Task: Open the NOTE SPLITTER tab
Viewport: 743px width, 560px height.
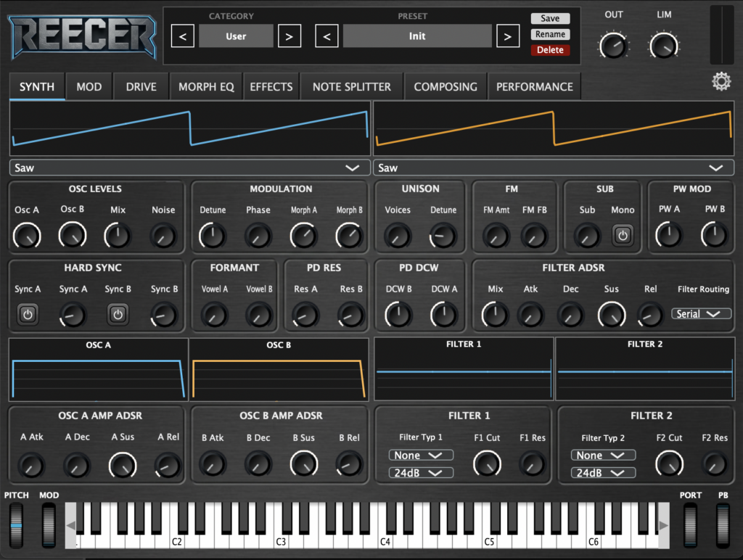Action: pos(351,87)
